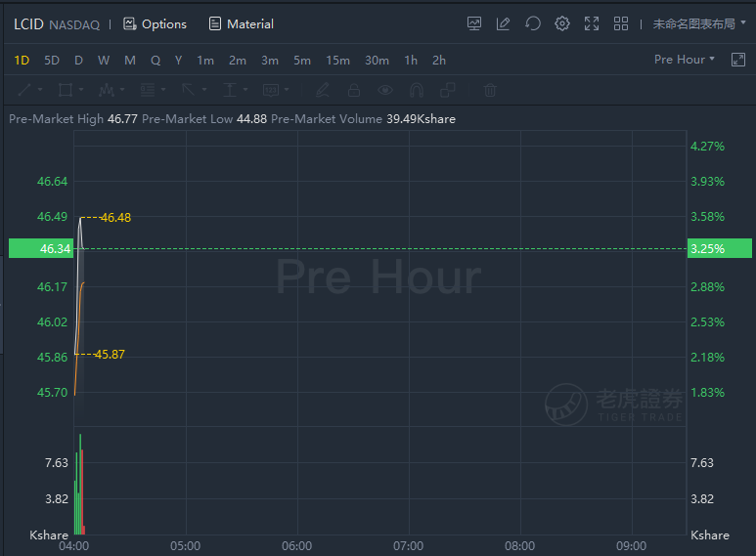Switch to the M monthly interval
The width and height of the screenshot is (756, 556).
[130, 61]
